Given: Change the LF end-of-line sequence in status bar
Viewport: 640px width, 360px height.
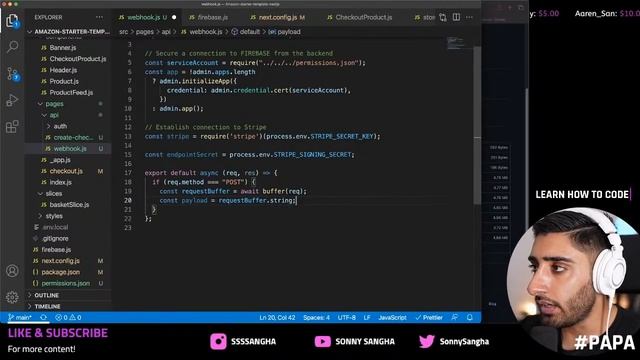Looking at the screenshot, I should (x=367, y=318).
